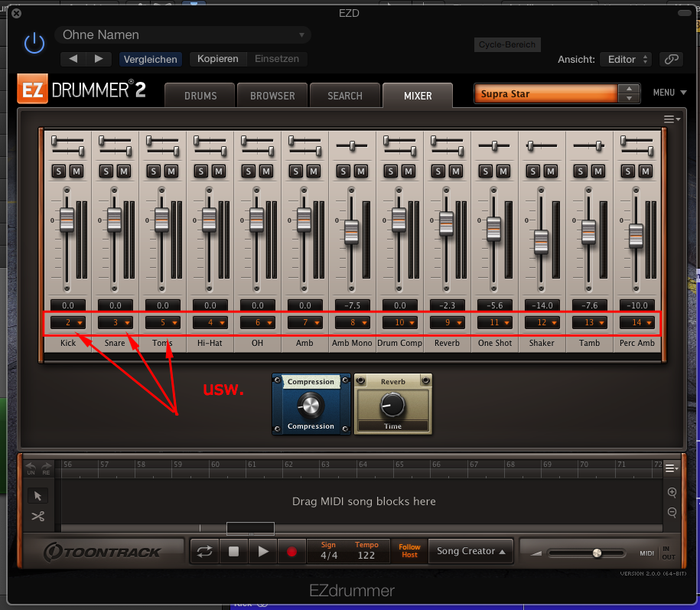Zoom in on the song track
The height and width of the screenshot is (610, 700).
[672, 492]
